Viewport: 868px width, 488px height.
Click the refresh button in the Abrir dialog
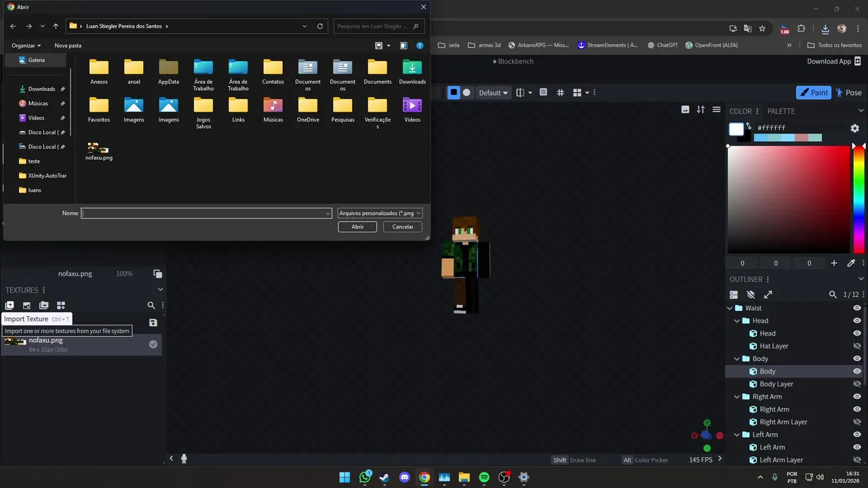click(320, 26)
